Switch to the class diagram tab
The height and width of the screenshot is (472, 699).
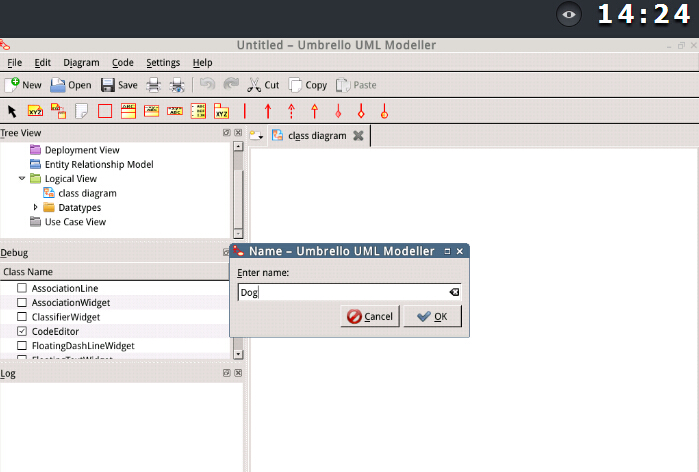click(317, 135)
